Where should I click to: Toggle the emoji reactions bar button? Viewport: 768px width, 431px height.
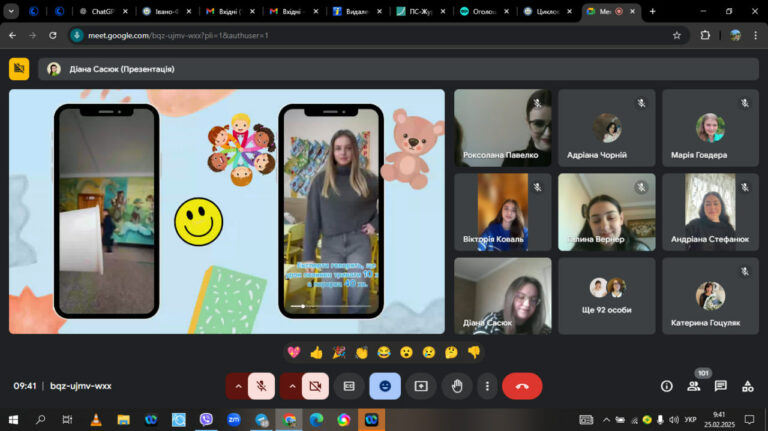pyautogui.click(x=385, y=386)
